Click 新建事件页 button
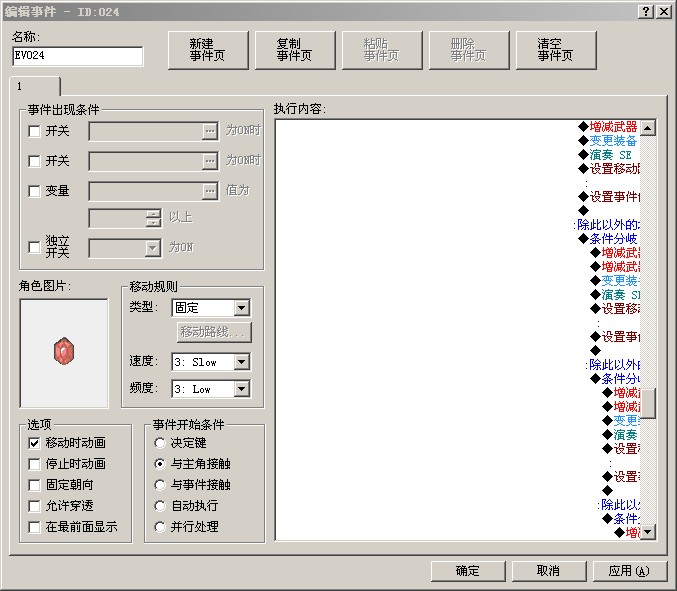Screen dimensions: 677x591 pos(208,50)
